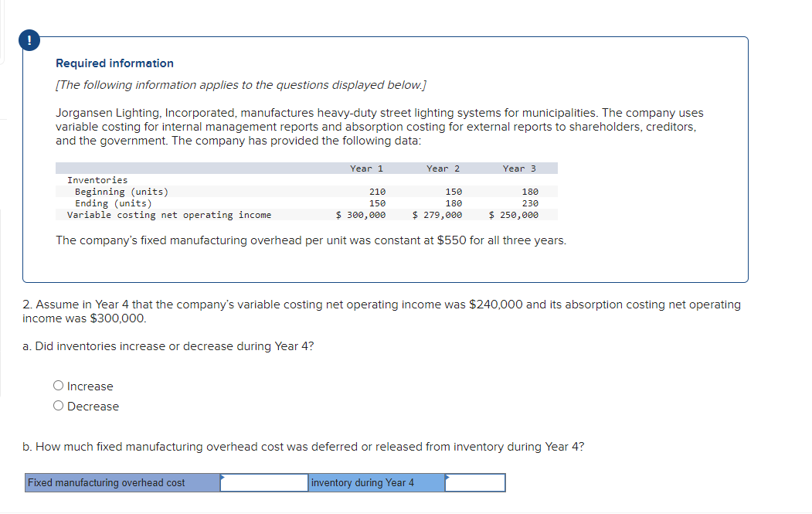The width and height of the screenshot is (812, 514).
Task: Click the $ 250,000 Year 3 income value
Action: [513, 215]
